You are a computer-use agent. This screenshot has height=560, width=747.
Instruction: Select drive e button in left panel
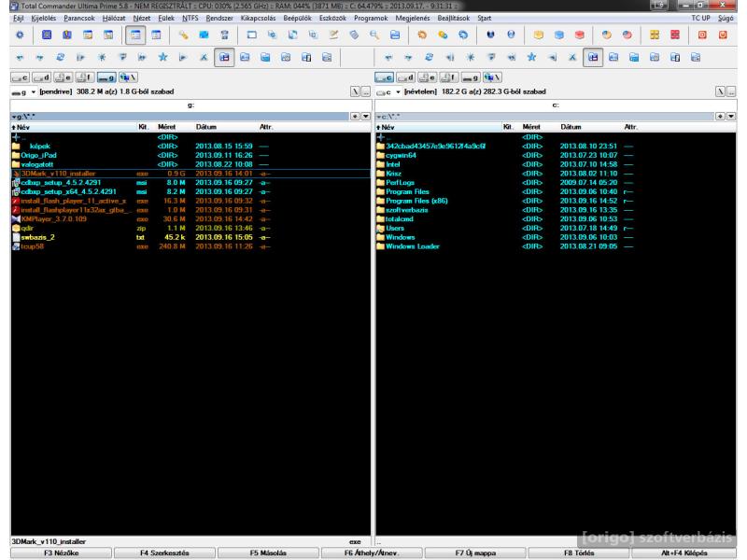tap(63, 77)
